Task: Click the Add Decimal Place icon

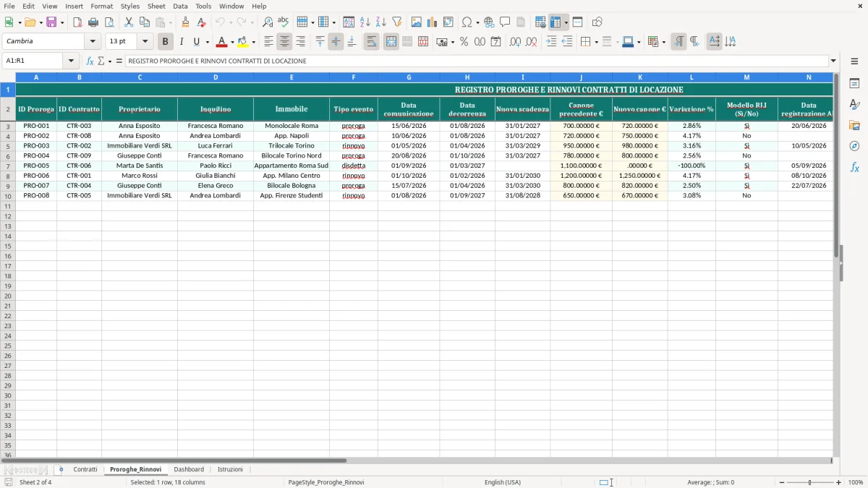Action: 515,42
